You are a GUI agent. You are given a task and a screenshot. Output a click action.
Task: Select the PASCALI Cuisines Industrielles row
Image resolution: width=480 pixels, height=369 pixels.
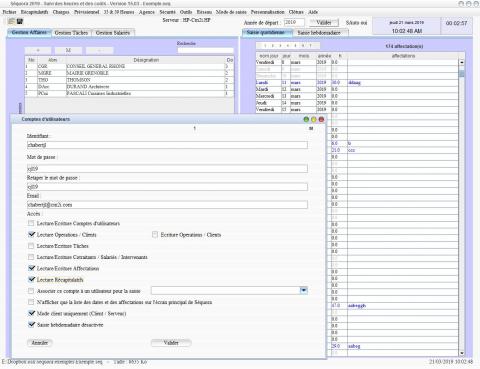(129, 93)
